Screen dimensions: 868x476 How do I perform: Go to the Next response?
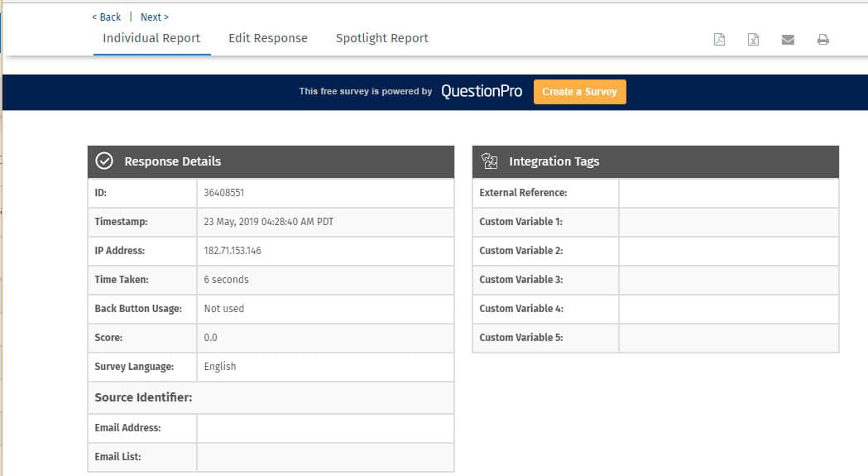coord(155,17)
